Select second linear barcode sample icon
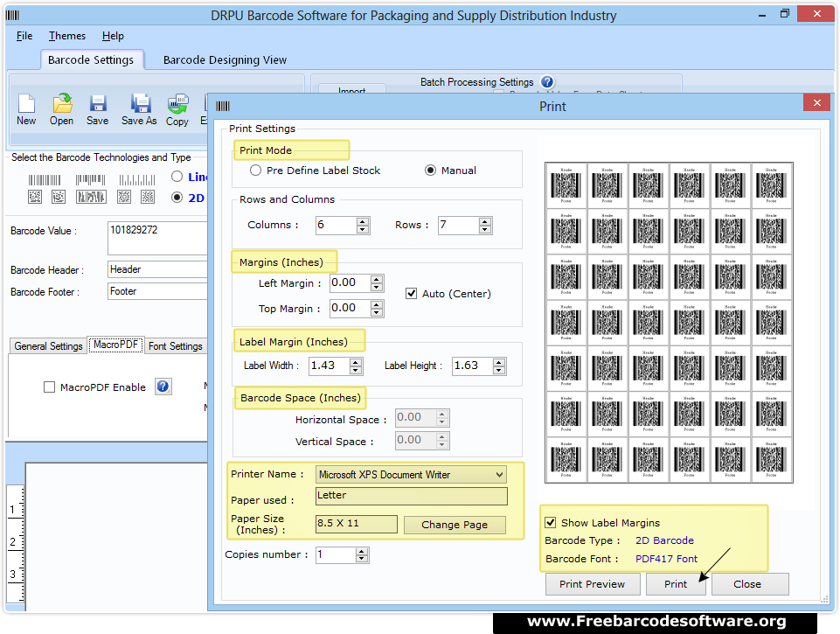 coord(91,179)
